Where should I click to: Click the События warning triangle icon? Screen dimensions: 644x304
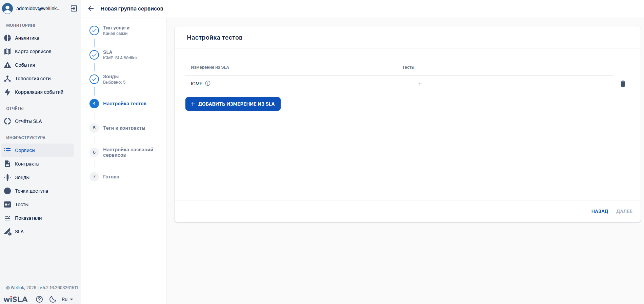coord(7,65)
